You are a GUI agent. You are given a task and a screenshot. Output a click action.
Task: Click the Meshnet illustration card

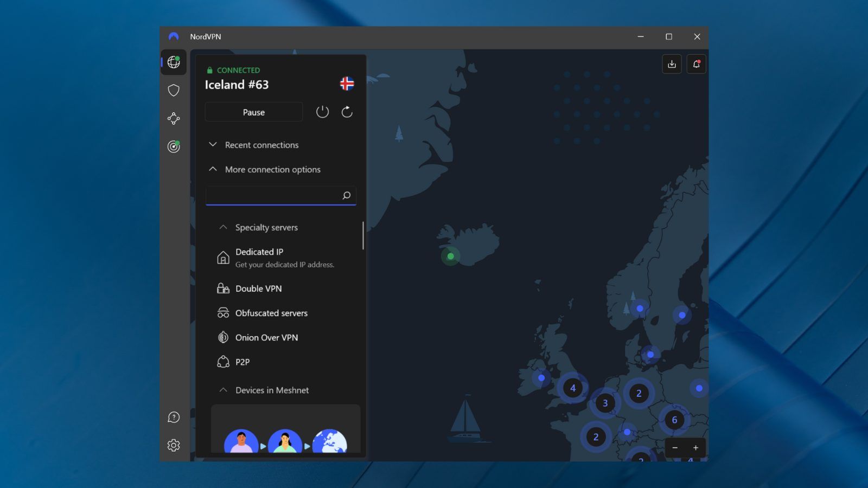tap(285, 428)
